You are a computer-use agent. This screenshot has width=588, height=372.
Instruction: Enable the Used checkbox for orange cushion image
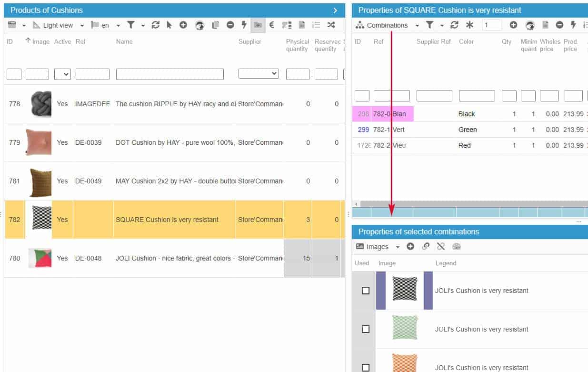(366, 368)
